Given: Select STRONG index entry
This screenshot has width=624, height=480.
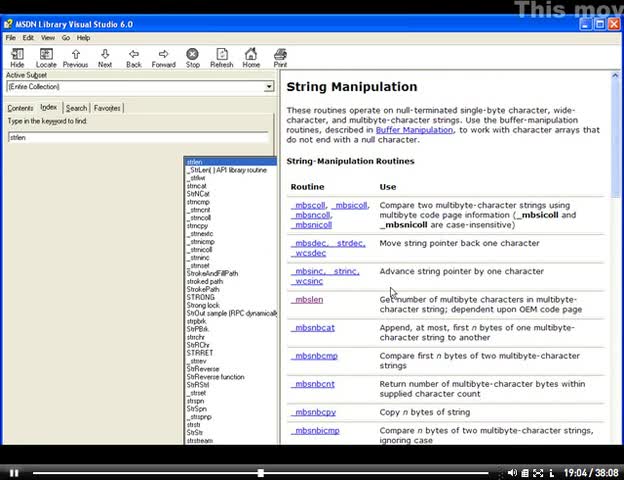Looking at the screenshot, I should (x=201, y=297).
